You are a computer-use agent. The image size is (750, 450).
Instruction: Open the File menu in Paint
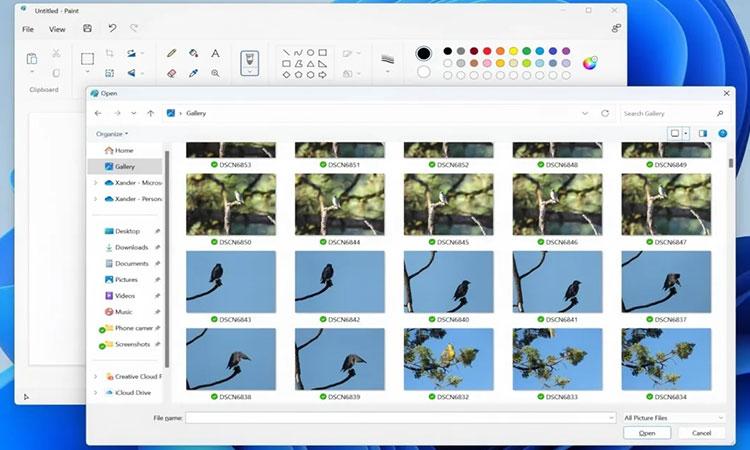click(28, 29)
